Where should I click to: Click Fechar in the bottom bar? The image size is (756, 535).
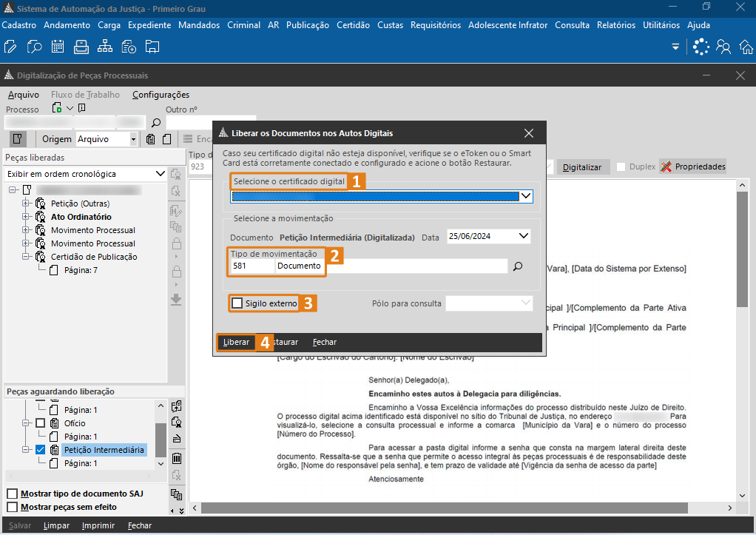click(140, 525)
